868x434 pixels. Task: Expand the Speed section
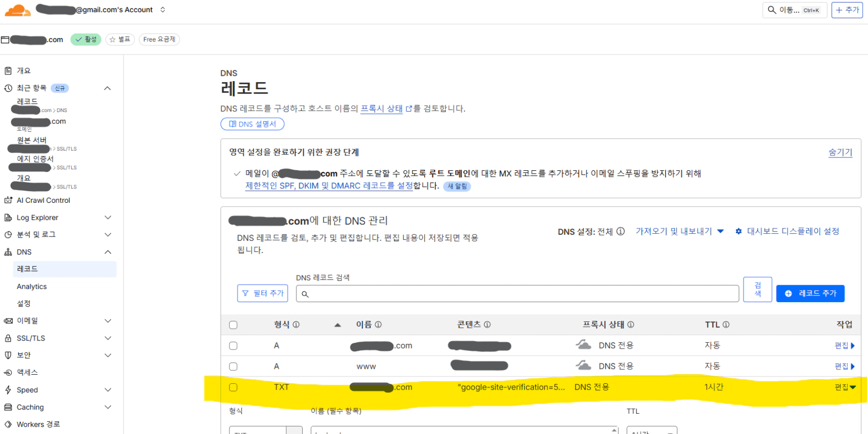point(108,390)
